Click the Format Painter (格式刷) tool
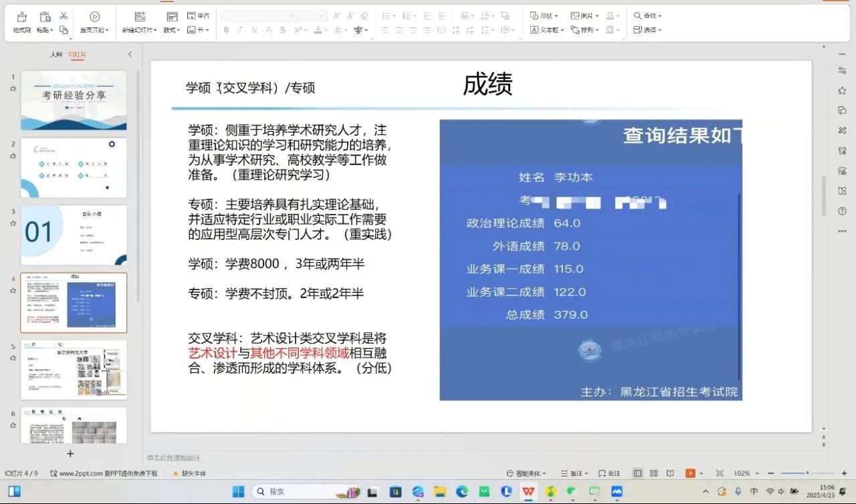This screenshot has height=504, width=856. [22, 21]
